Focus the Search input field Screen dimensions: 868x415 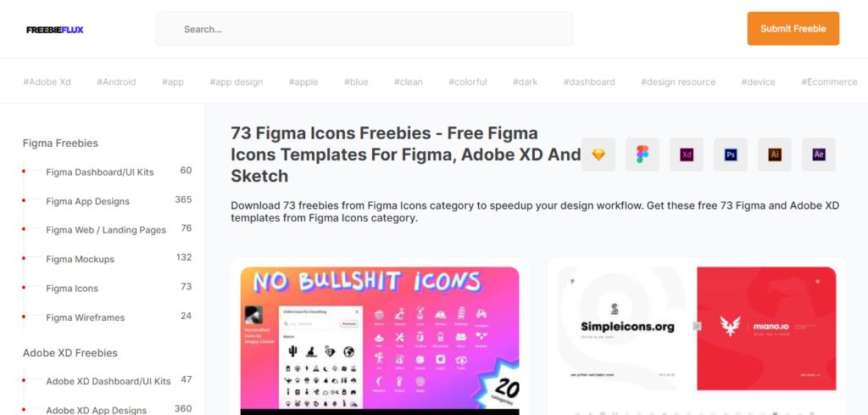pyautogui.click(x=364, y=29)
